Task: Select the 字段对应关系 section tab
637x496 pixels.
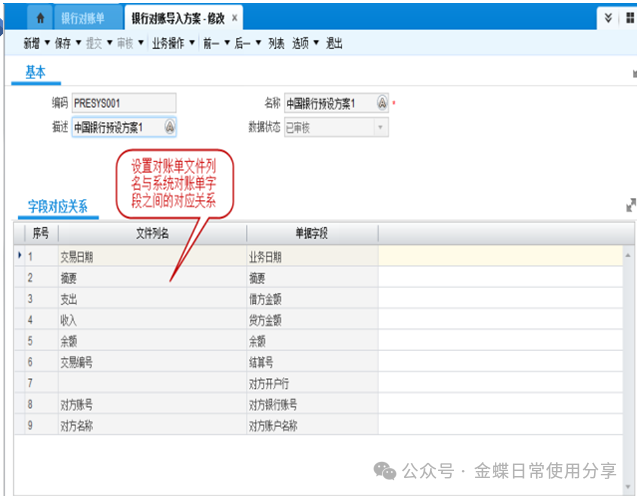Action: 57,207
